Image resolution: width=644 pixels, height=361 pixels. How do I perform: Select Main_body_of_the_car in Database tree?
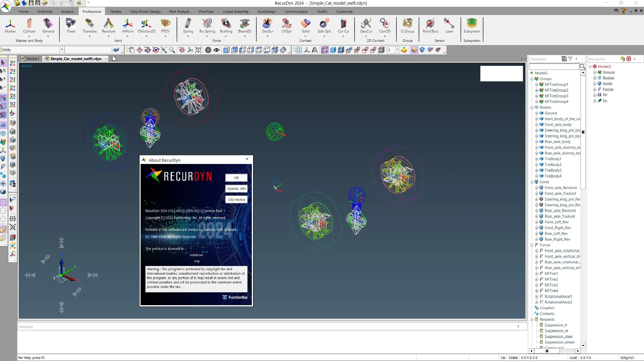click(562, 119)
